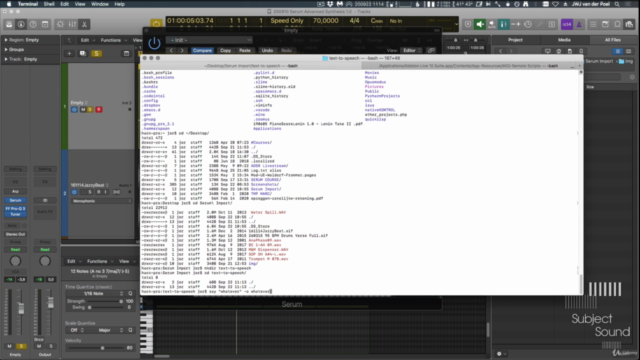Open the Shell menu
This screenshot has height=360, width=640.
(49, 4)
